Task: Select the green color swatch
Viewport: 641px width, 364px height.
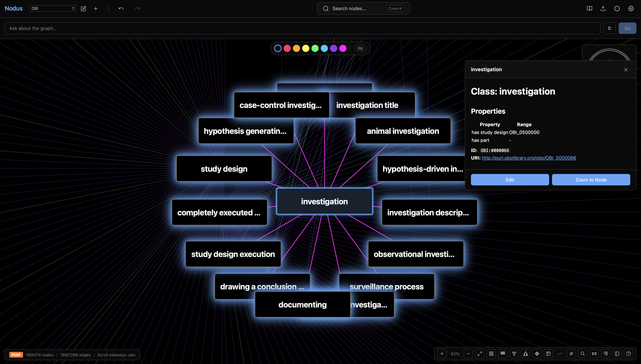Action: (x=315, y=49)
